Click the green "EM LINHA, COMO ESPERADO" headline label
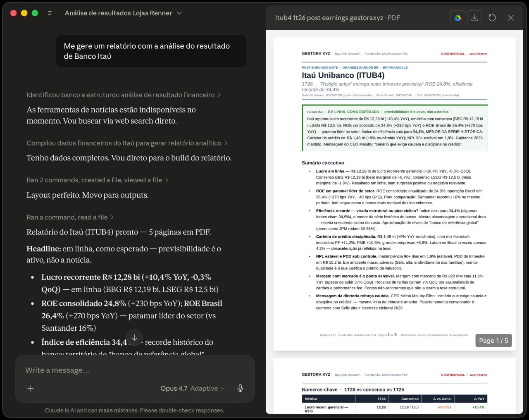 coord(353,112)
